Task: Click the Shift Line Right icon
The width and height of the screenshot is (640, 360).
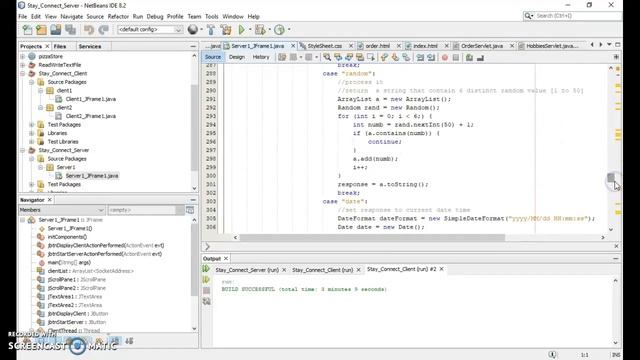Action: [431, 58]
